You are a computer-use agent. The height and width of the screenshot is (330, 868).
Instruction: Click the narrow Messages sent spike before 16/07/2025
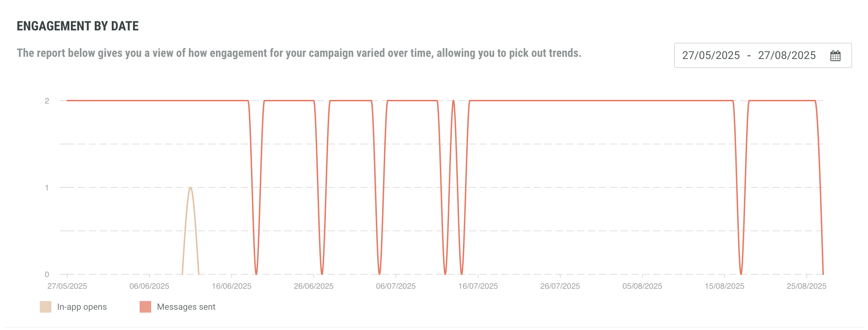(x=454, y=101)
